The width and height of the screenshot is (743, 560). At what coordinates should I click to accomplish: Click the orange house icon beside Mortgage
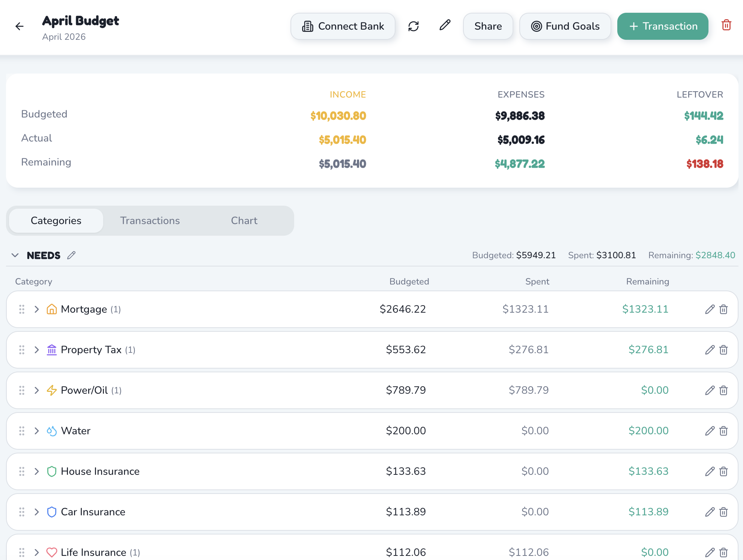click(x=52, y=309)
